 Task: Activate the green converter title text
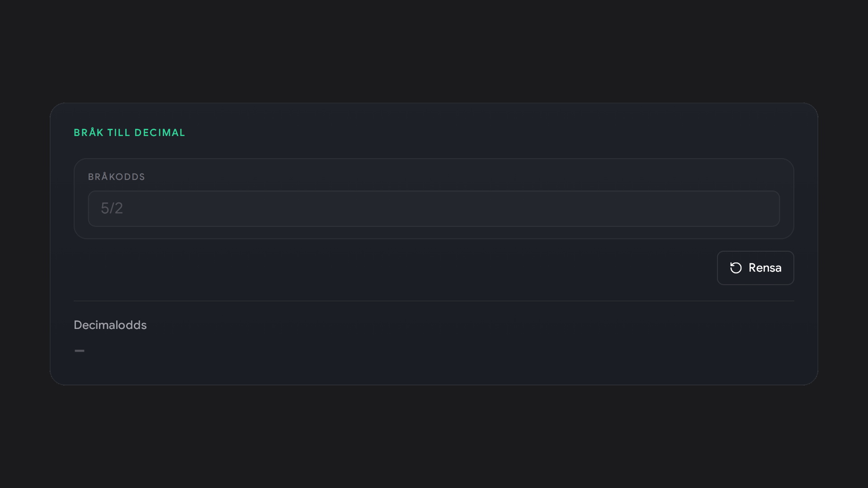coord(129,132)
